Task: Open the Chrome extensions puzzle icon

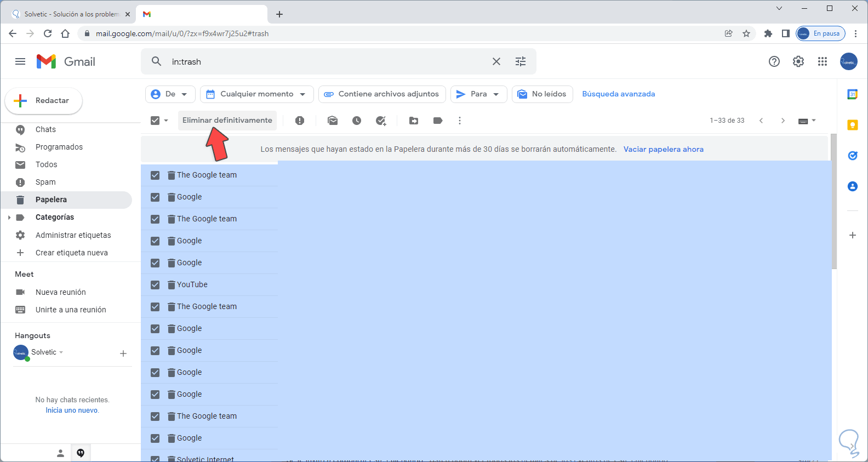Action: pyautogui.click(x=768, y=33)
